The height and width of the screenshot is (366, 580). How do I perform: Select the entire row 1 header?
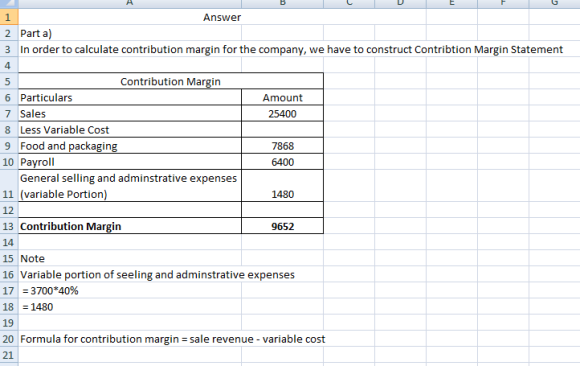coord(9,17)
